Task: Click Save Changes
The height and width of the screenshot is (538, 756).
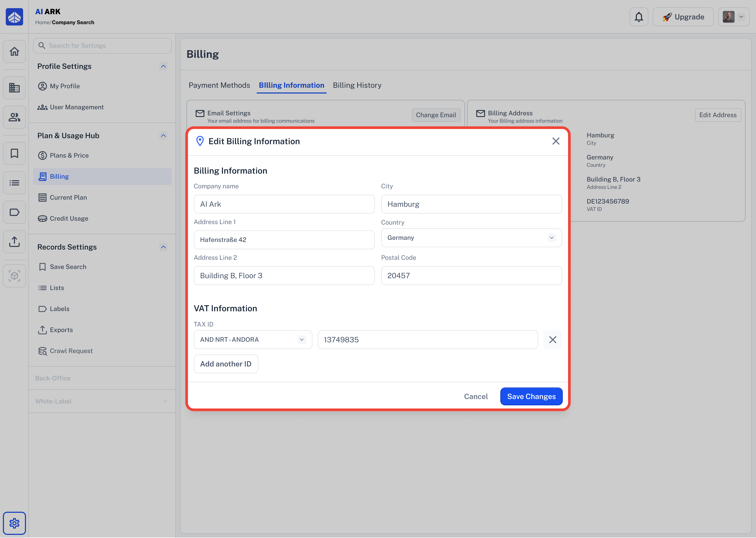Action: tap(531, 396)
